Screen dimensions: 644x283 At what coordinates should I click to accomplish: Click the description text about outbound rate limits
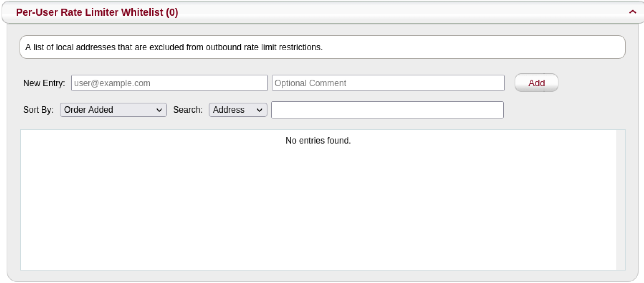click(x=174, y=47)
